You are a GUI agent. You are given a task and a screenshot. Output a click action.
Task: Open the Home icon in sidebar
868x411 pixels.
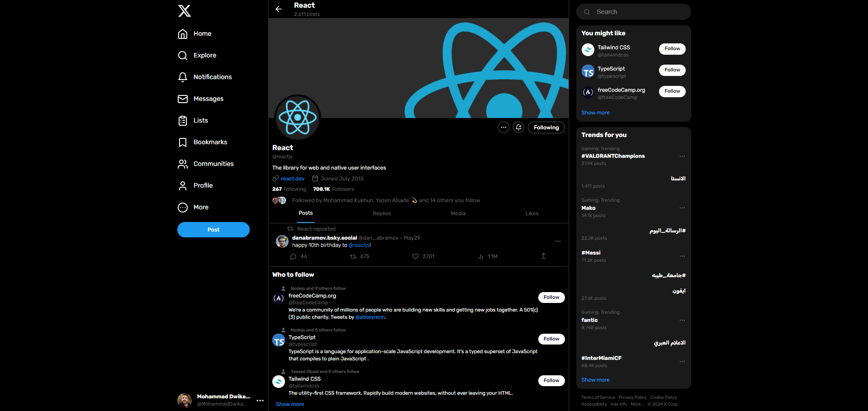point(183,34)
